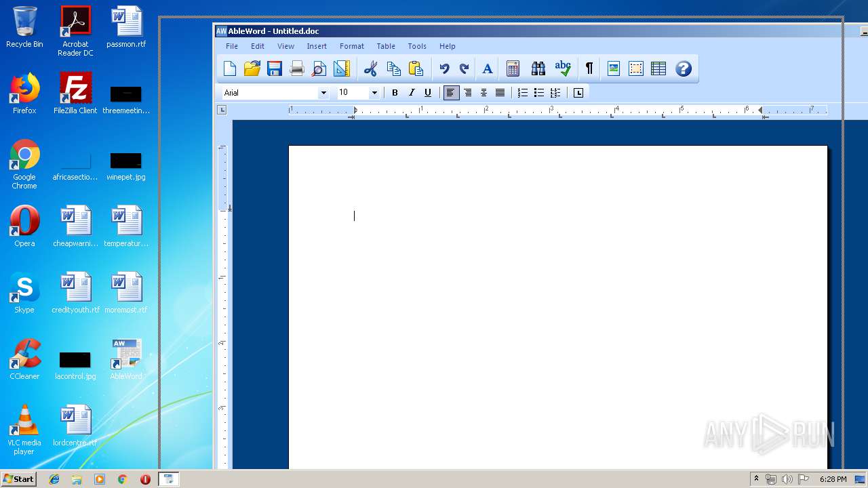
Task: Print the document with printer icon
Action: click(x=297, y=68)
